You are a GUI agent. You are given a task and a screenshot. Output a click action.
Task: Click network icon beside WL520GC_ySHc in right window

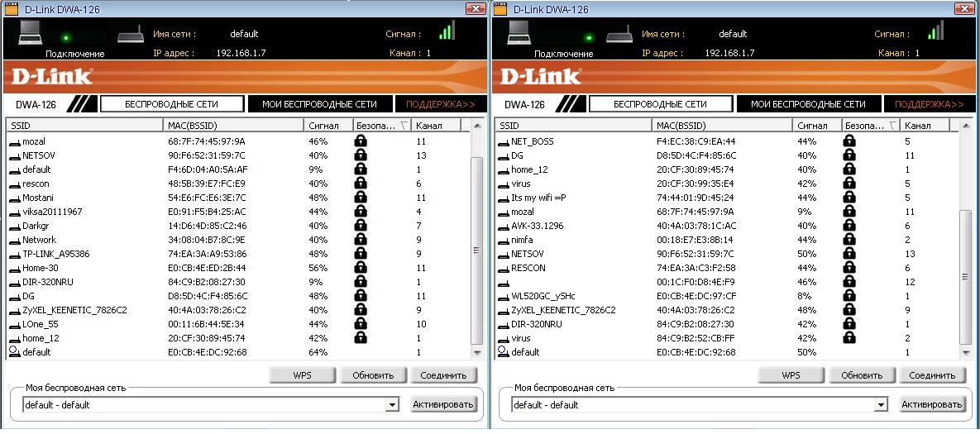point(503,298)
